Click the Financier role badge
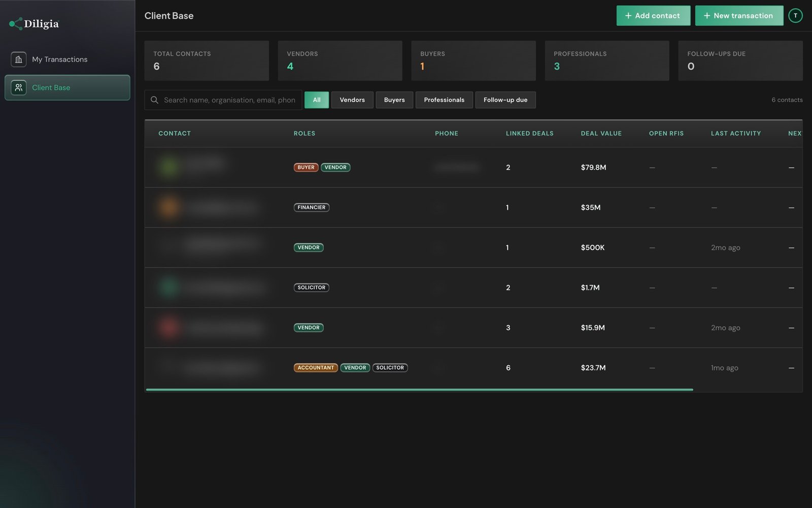 [312, 208]
